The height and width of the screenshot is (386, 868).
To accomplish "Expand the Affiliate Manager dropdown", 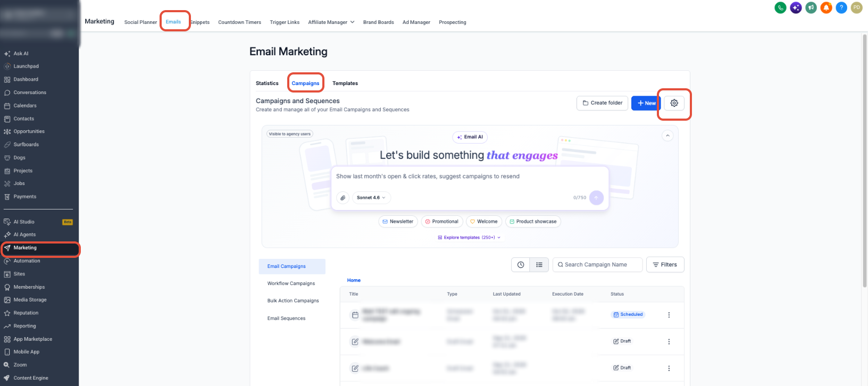I will (x=331, y=22).
